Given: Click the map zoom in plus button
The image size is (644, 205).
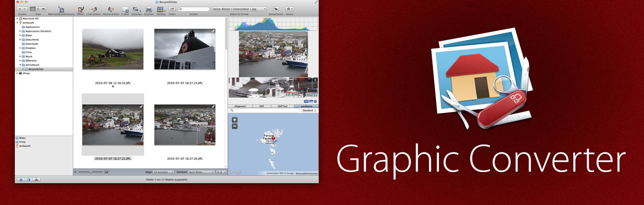Looking at the screenshot, I should (x=235, y=120).
